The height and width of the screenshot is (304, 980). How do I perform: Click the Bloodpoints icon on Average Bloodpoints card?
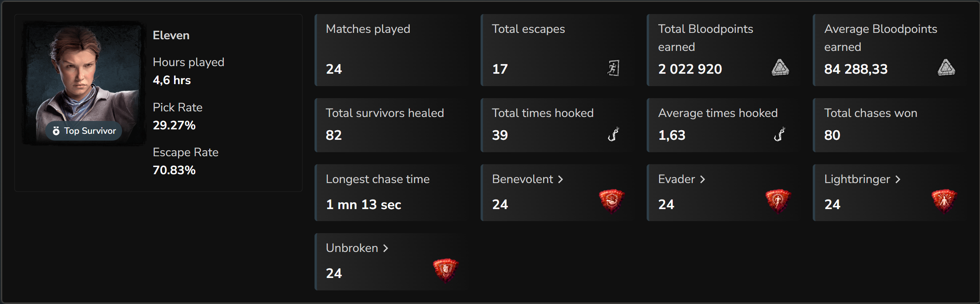[x=947, y=67]
